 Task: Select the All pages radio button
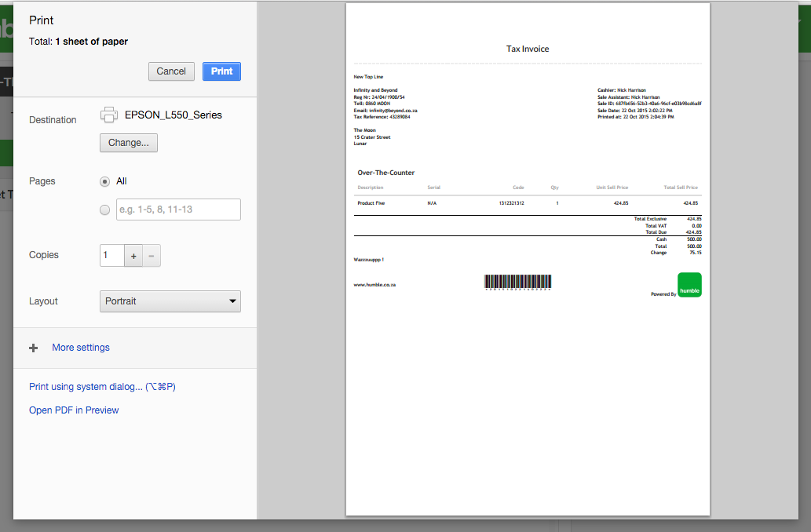point(104,181)
